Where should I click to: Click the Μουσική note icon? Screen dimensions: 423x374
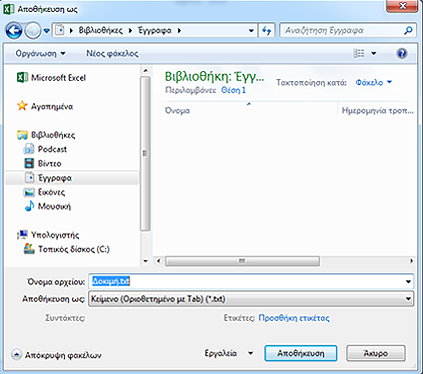(29, 206)
